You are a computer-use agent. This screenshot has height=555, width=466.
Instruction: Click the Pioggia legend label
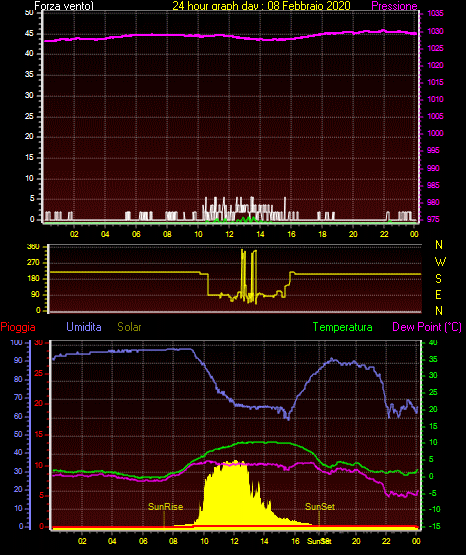click(18, 327)
